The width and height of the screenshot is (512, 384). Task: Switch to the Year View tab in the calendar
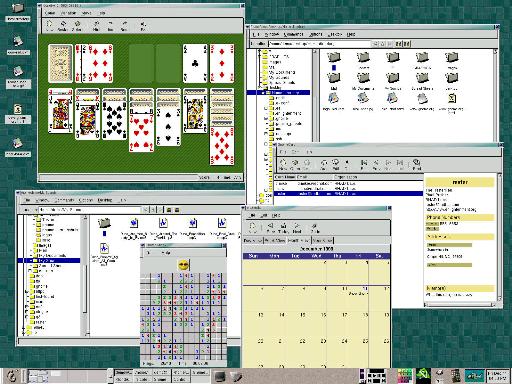[322, 240]
